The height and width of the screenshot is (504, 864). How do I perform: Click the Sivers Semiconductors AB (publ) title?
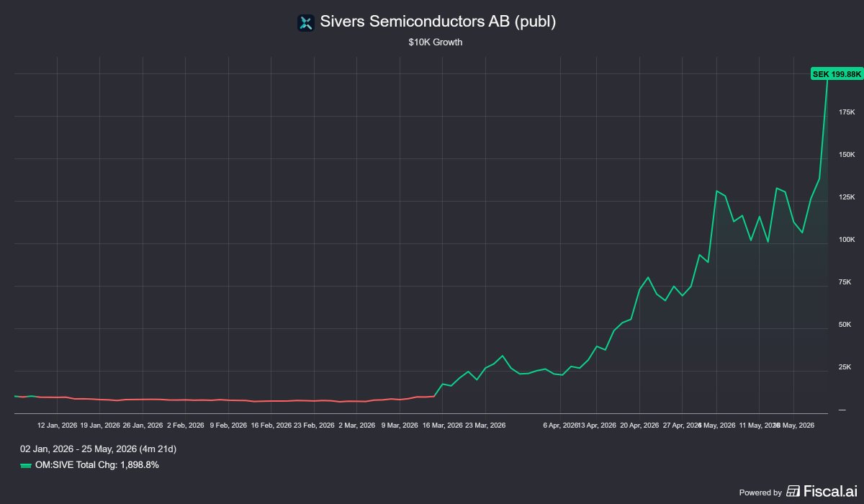[438, 22]
